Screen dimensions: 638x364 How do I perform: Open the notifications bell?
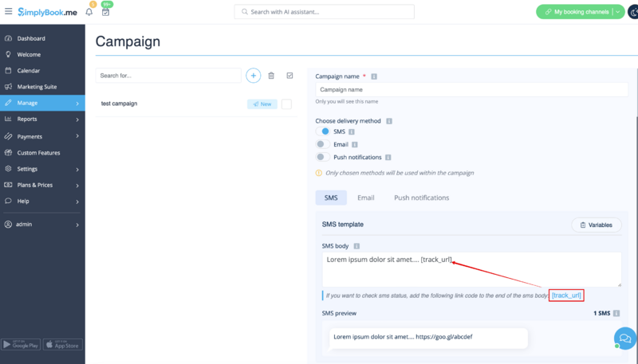coord(89,12)
